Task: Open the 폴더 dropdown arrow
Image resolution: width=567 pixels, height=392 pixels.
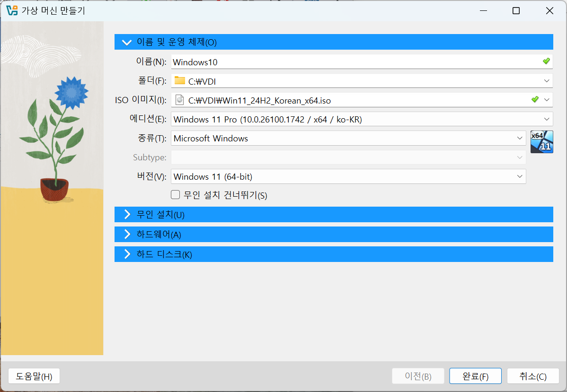Action: point(547,81)
